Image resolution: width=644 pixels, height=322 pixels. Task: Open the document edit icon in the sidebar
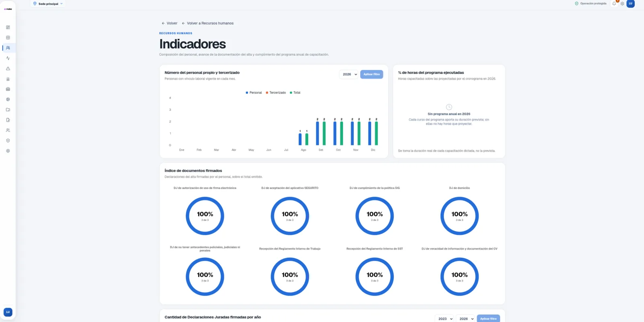point(8,120)
